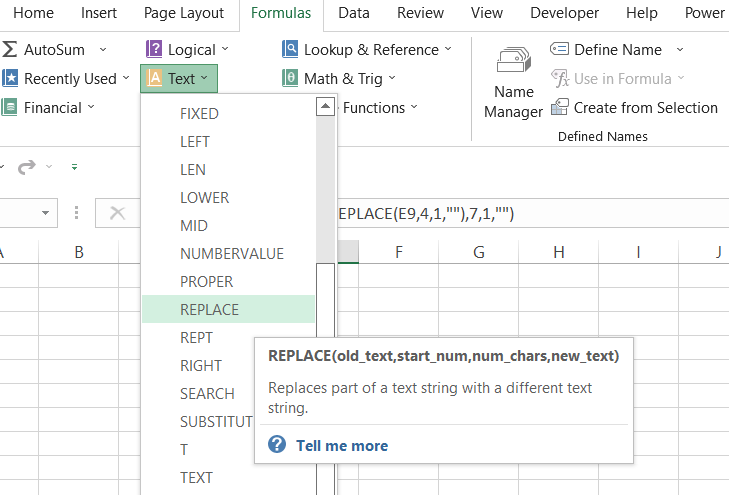The image size is (729, 495).
Task: Click Create from Selection
Action: 634,107
